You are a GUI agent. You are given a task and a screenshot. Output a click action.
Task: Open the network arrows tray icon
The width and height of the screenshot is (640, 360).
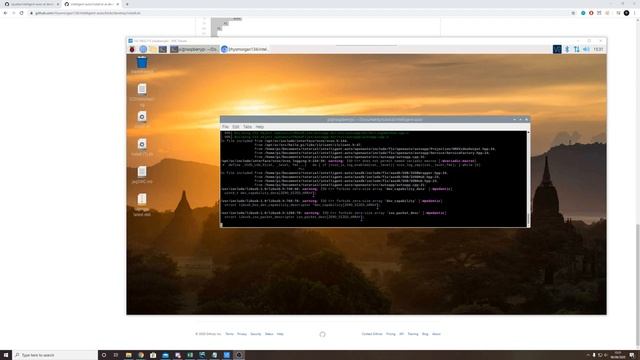point(577,49)
